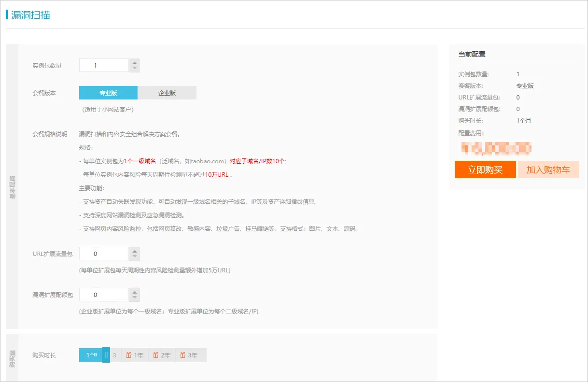Click the gift icon beside 3年
The width and height of the screenshot is (588, 382).
182,355
